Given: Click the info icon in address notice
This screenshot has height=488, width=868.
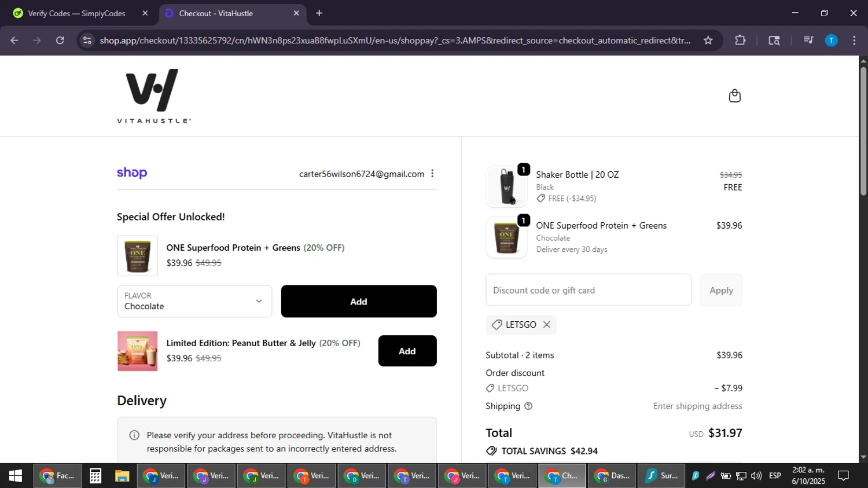Looking at the screenshot, I should pos(134,435).
